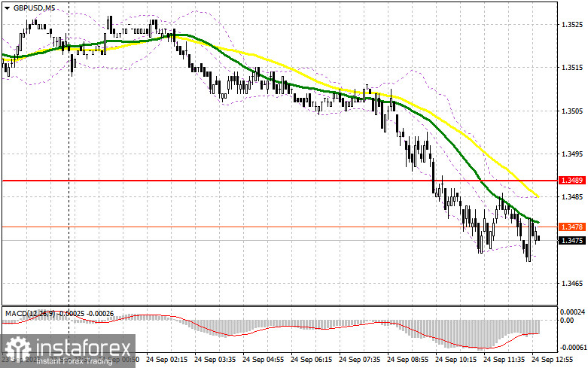This screenshot has width=588, height=368.
Task: Click the 1.3485 price axis label
Action: pos(572,197)
